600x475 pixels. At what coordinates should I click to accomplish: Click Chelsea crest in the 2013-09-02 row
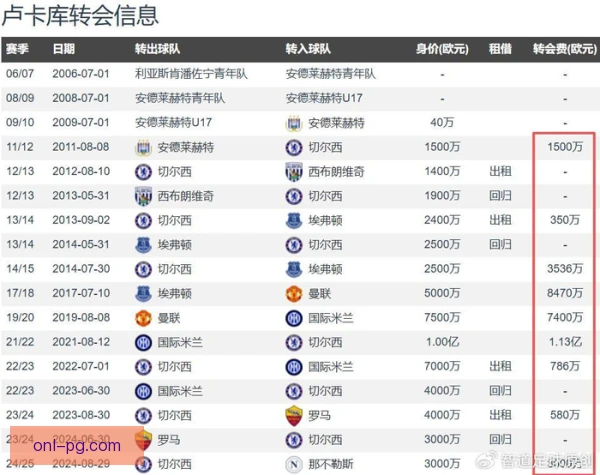coord(143,220)
